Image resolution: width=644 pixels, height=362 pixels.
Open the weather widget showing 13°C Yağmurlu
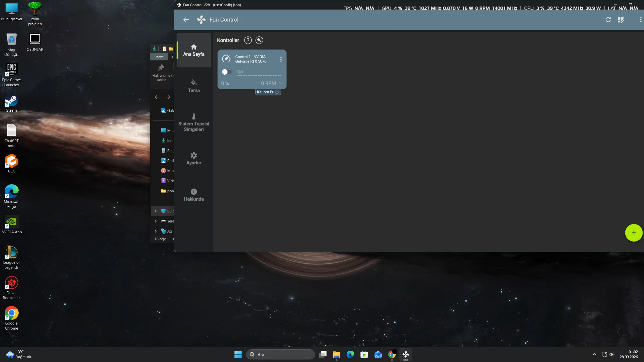tap(20, 354)
